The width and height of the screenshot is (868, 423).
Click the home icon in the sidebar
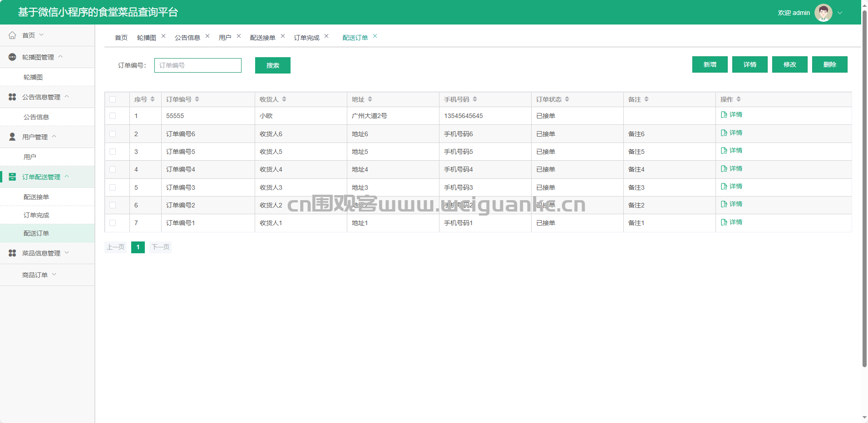tap(12, 35)
